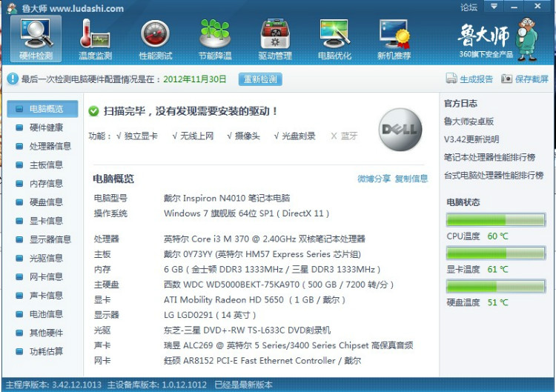
Task: Open 电脑优化 monitor icon
Action: (334, 33)
